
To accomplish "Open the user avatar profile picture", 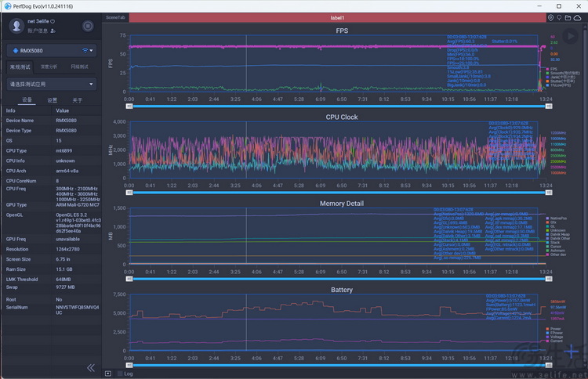I will pyautogui.click(x=16, y=26).
